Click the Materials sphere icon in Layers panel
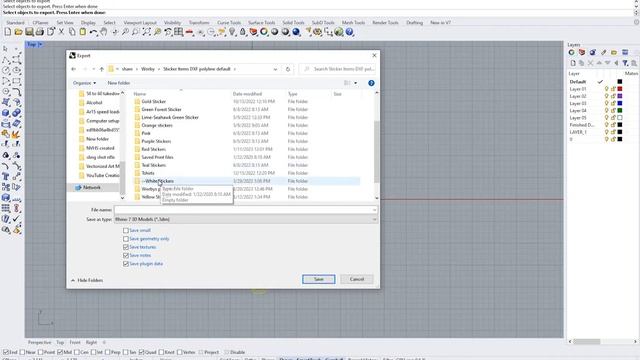 [592, 52]
